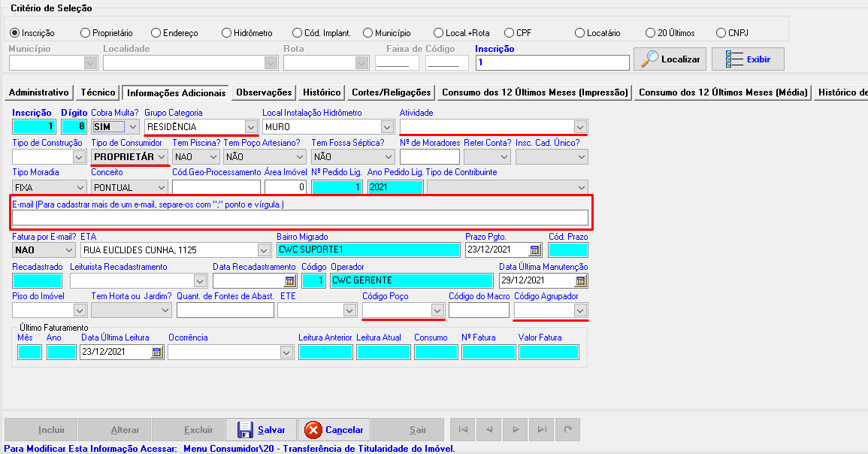This screenshot has width=868, height=454.
Task: Open the Cortes/Religações tab
Action: click(391, 92)
